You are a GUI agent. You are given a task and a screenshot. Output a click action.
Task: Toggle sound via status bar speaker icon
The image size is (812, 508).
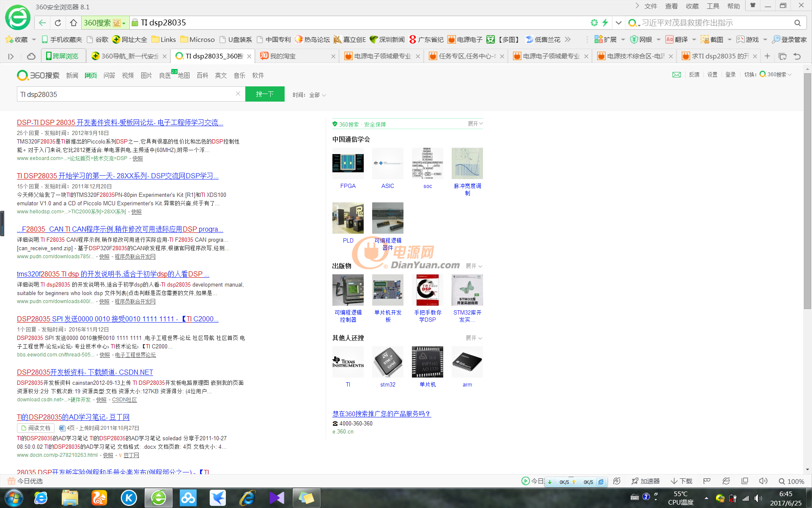coord(763,481)
